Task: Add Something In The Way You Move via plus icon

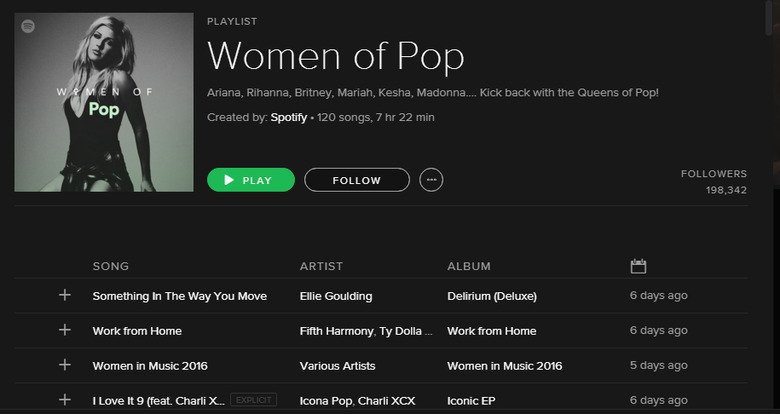Action: click(x=65, y=295)
